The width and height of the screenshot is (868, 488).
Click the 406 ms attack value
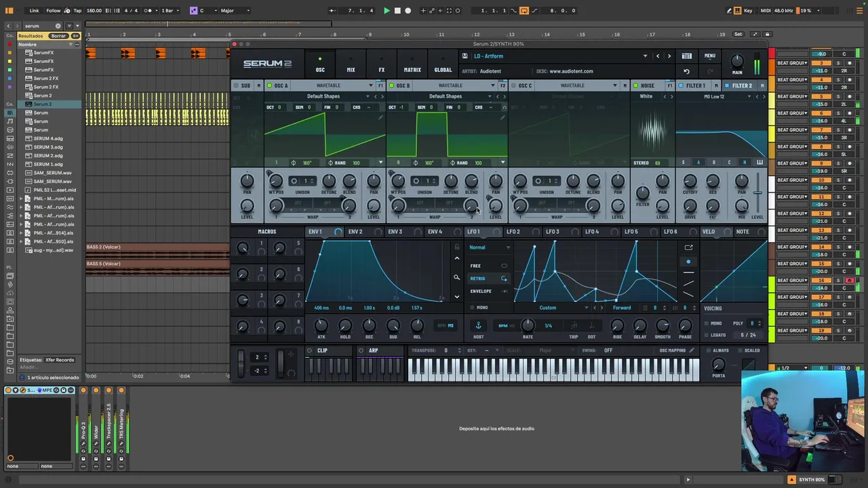pos(321,308)
